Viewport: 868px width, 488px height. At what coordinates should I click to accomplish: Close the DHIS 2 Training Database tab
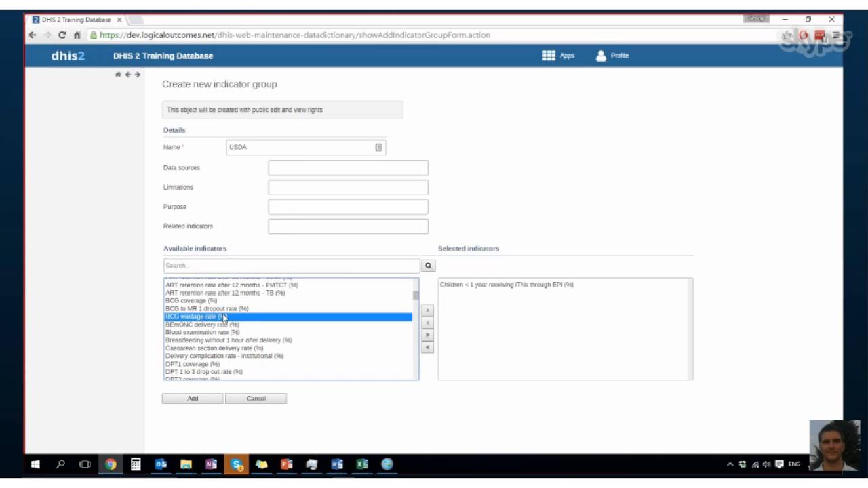119,20
